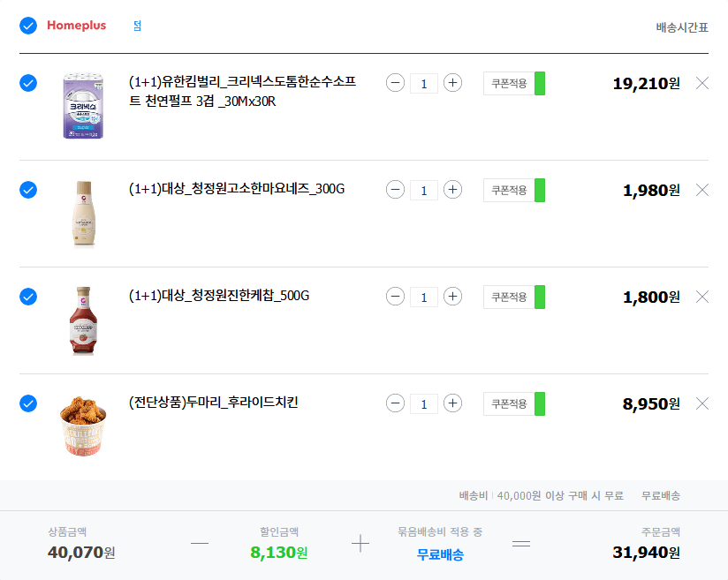Open the 배송시간표 delivery schedule
Viewport: 728px width, 580px height.
click(x=682, y=27)
